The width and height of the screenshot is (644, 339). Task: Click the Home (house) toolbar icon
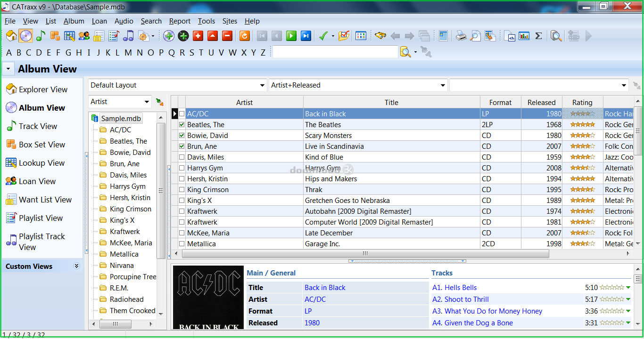pos(11,36)
